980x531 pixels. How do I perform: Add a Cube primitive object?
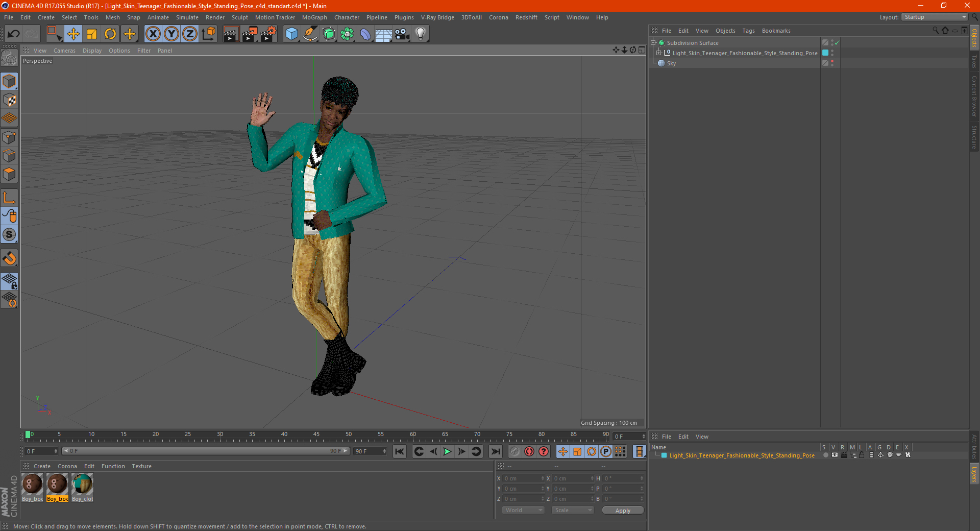coord(291,34)
